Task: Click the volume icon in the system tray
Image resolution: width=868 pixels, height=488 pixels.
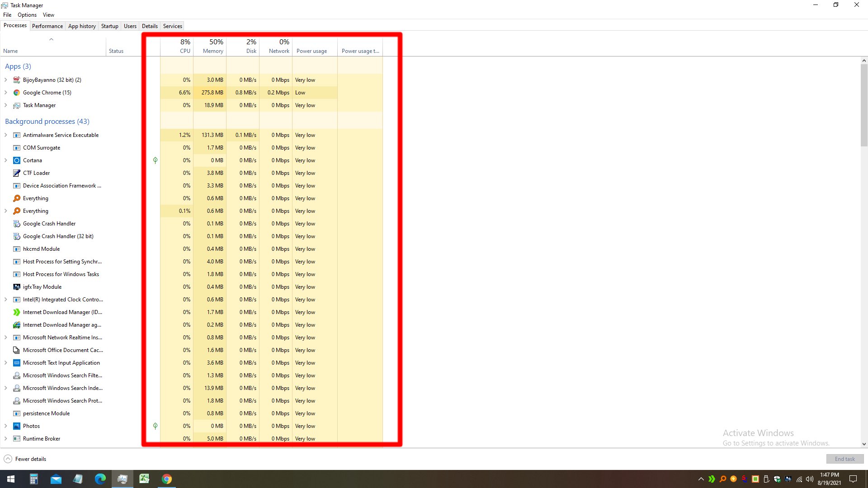Action: point(809,479)
